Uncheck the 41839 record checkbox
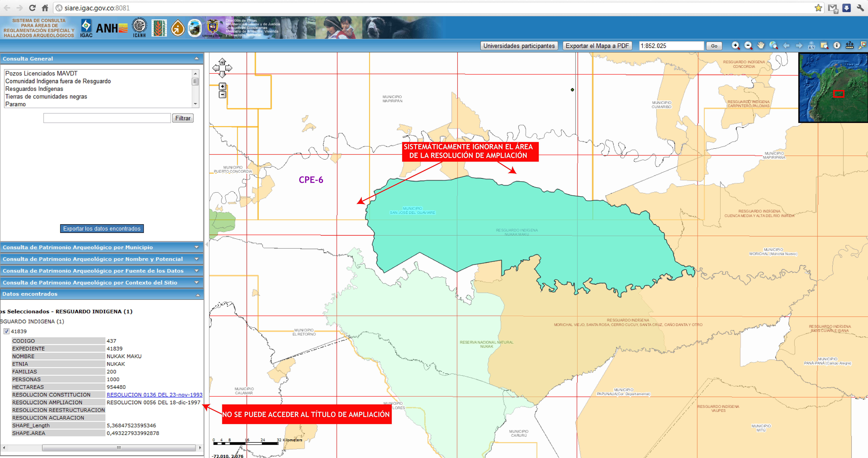The width and height of the screenshot is (868, 458). point(6,331)
